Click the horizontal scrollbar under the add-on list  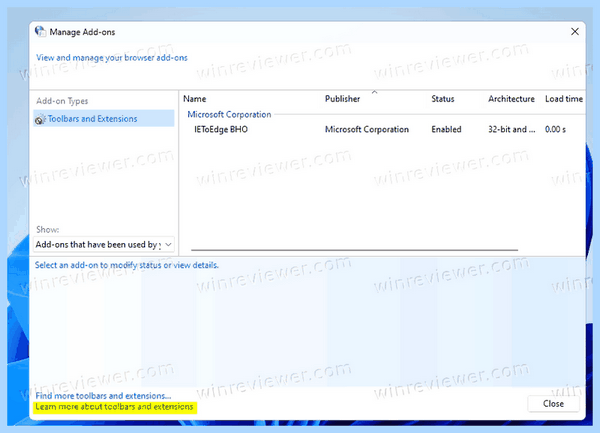[x=354, y=250]
